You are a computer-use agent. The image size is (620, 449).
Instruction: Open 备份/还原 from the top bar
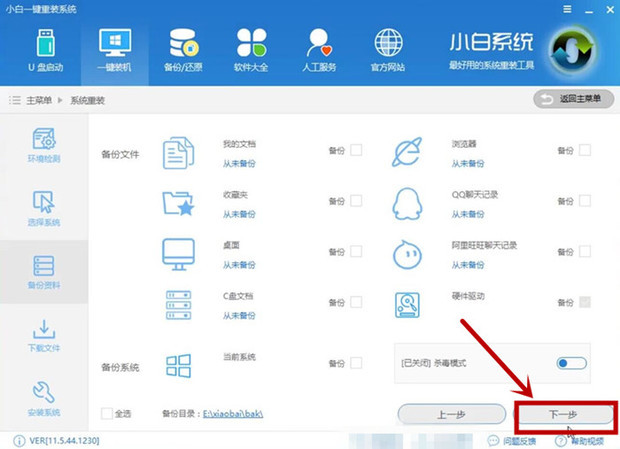[x=183, y=50]
